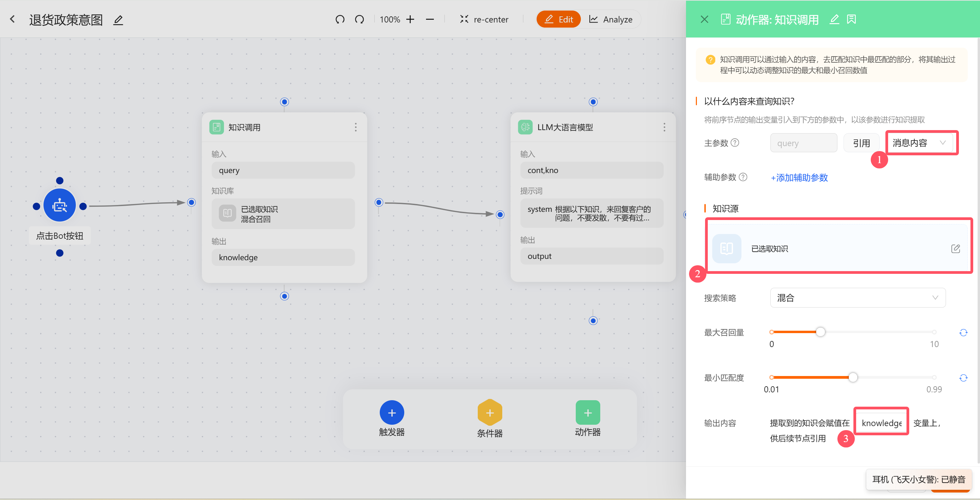Click the help icon beside 辅助参数
980x500 pixels.
pos(743,177)
